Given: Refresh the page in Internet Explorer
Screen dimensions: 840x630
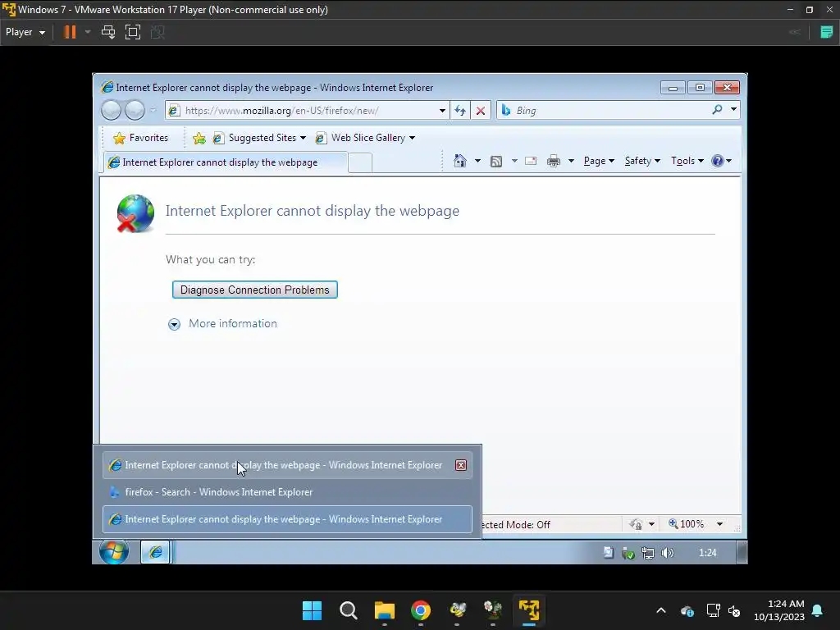Looking at the screenshot, I should [x=459, y=111].
